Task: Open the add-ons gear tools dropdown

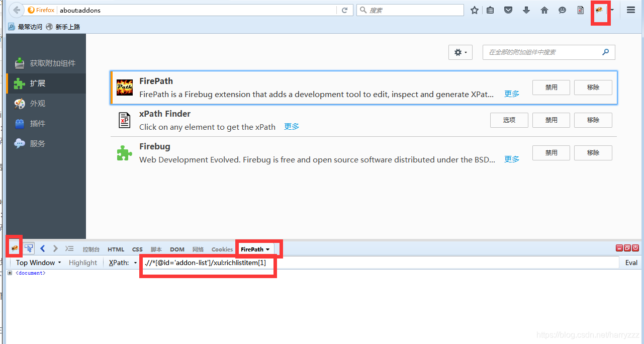Action: (461, 52)
